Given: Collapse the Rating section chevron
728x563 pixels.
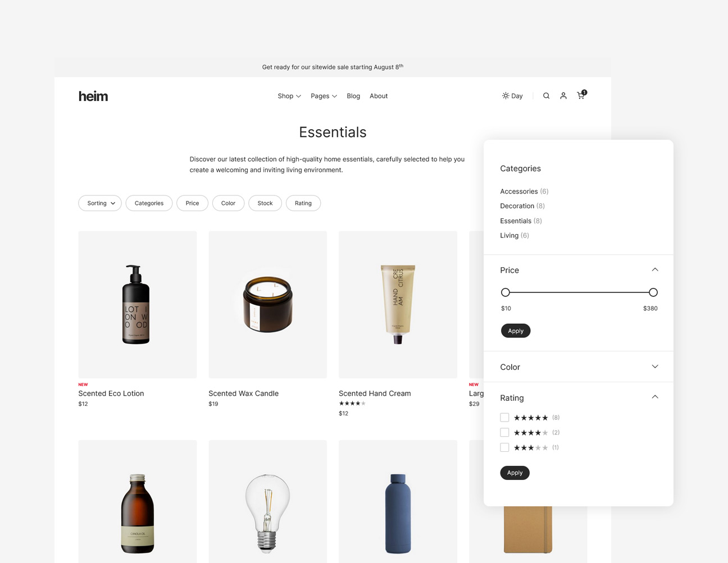Looking at the screenshot, I should (655, 397).
